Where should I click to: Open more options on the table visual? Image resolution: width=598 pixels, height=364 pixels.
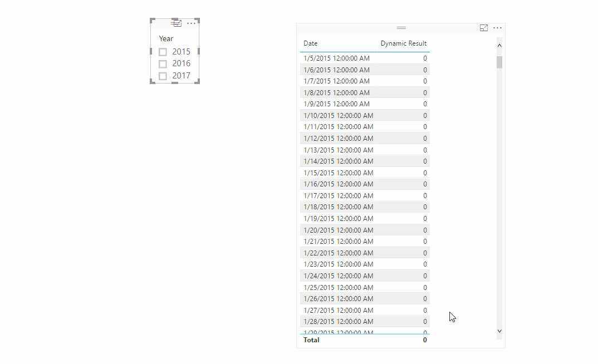497,28
